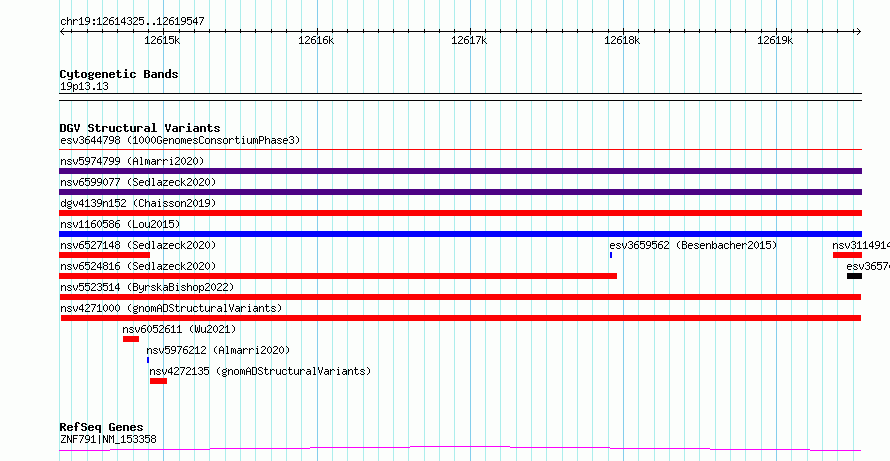Click the 12618k ruler label
Viewport: 890px width, 461px height.
(x=622, y=40)
